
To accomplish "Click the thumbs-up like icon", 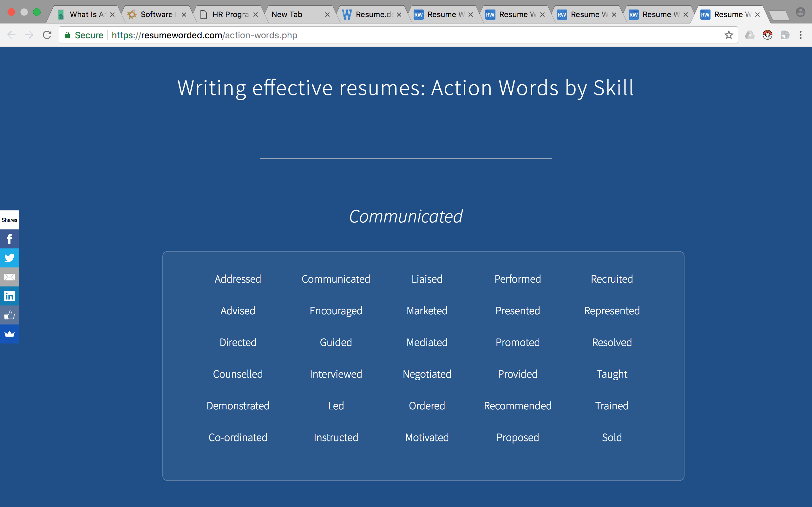I will click(x=10, y=315).
